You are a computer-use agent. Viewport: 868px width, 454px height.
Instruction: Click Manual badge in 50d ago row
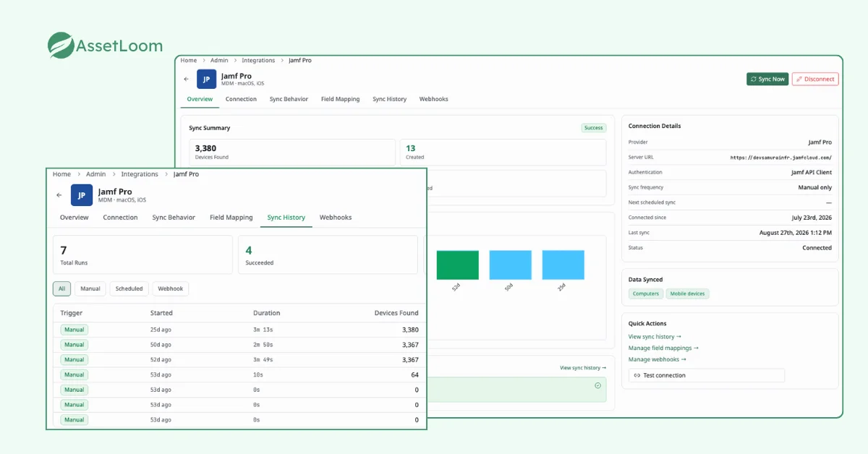point(74,345)
